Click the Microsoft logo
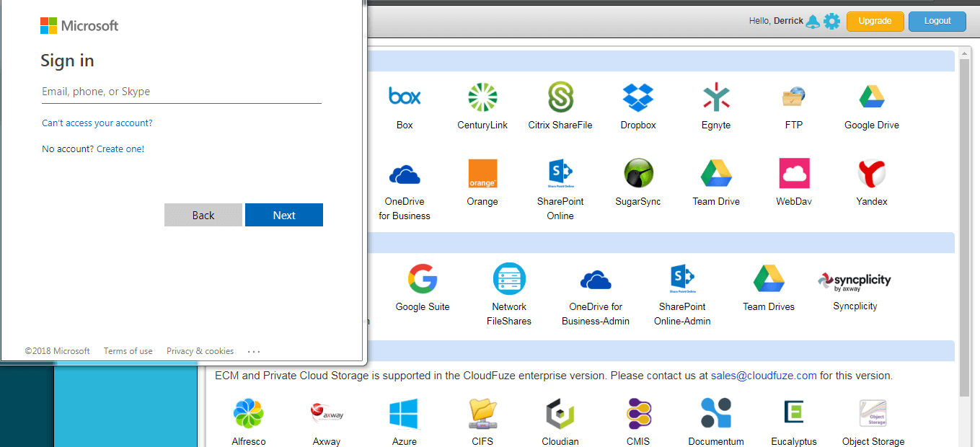980x447 pixels. click(x=79, y=26)
